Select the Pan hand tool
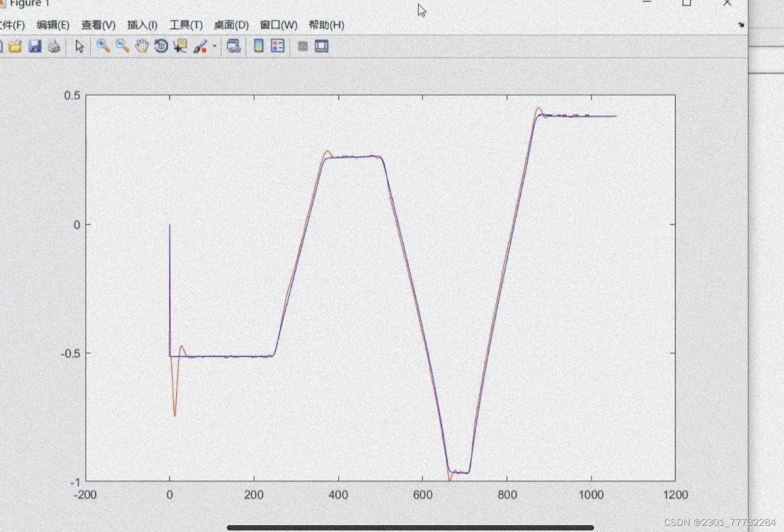Viewport: 784px width, 532px height. pos(142,46)
